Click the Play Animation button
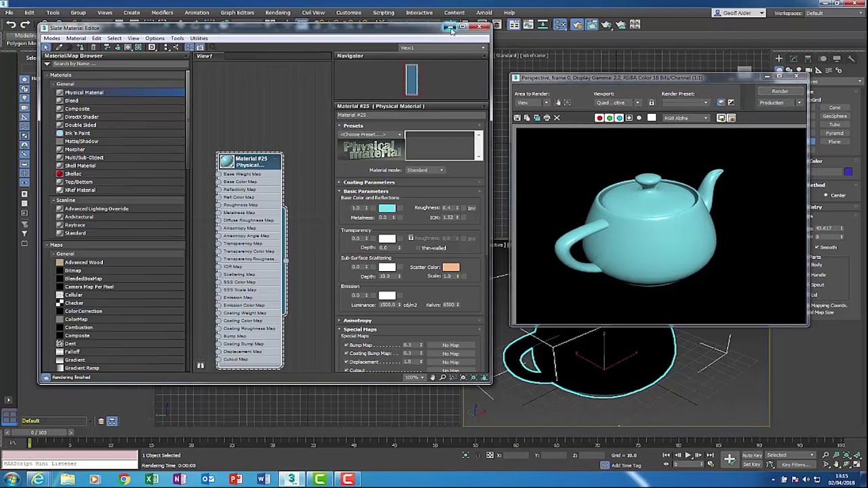Viewport: 868px width, 488px height. tap(687, 455)
